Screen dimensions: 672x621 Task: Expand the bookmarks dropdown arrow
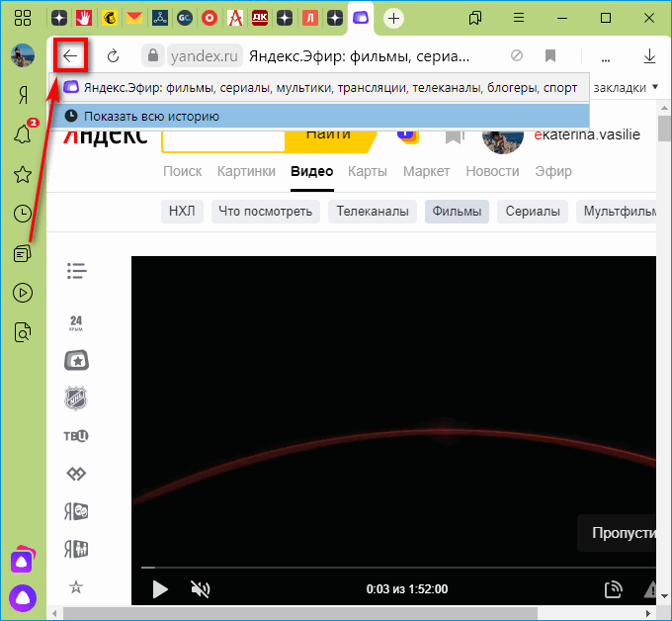(655, 87)
